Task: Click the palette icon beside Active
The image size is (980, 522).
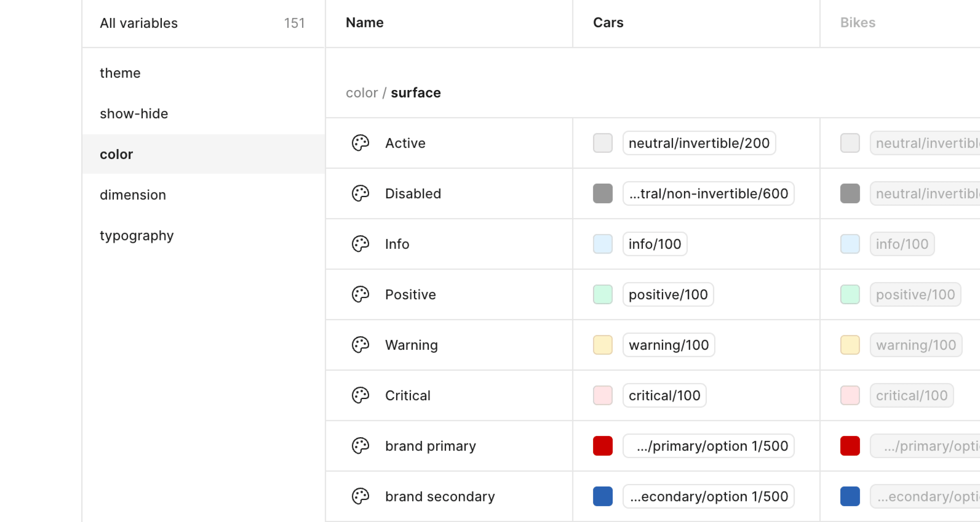Action: tap(360, 143)
